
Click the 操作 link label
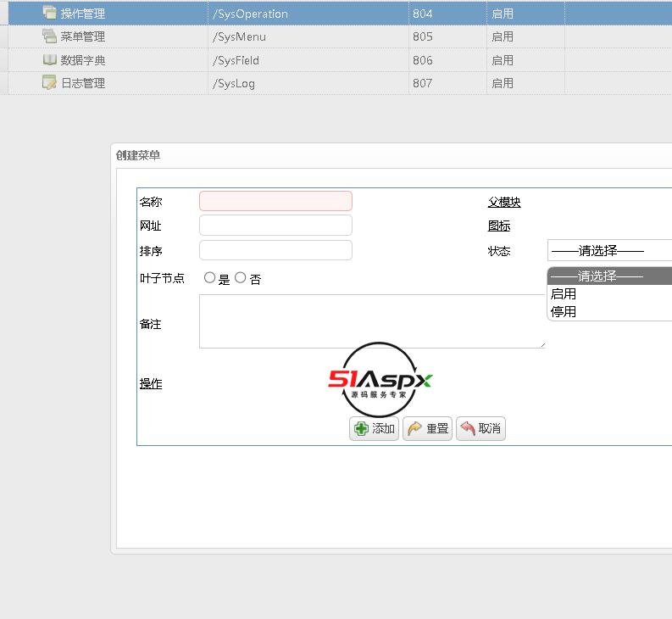(151, 384)
